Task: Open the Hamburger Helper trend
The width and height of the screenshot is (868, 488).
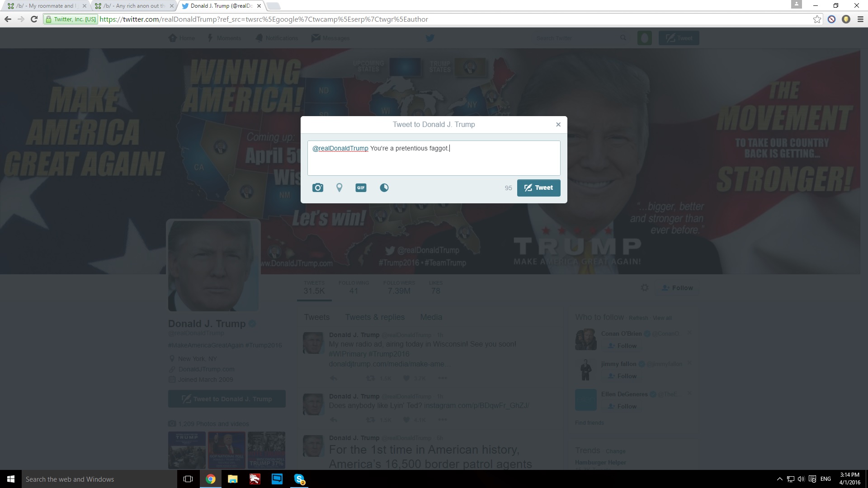Action: pyautogui.click(x=600, y=463)
